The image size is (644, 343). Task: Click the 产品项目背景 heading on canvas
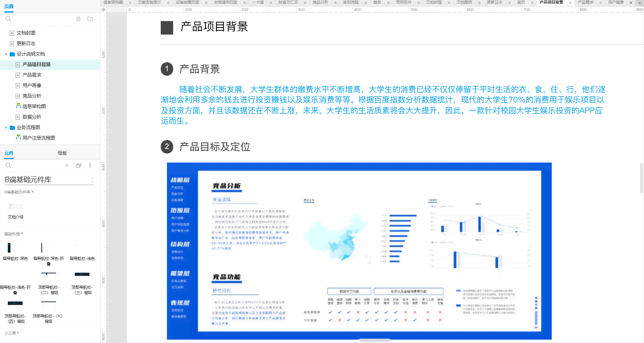(214, 27)
